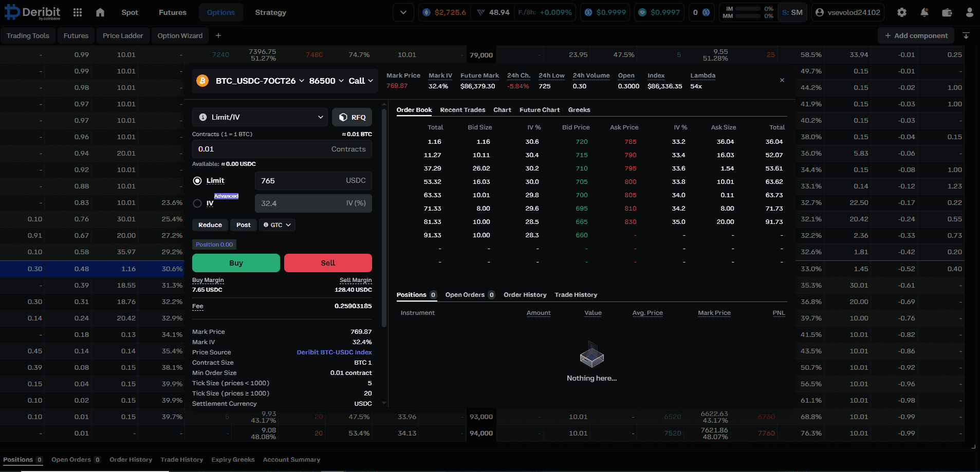The width and height of the screenshot is (980, 472).
Task: Click the red Sell button
Action: pos(328,263)
